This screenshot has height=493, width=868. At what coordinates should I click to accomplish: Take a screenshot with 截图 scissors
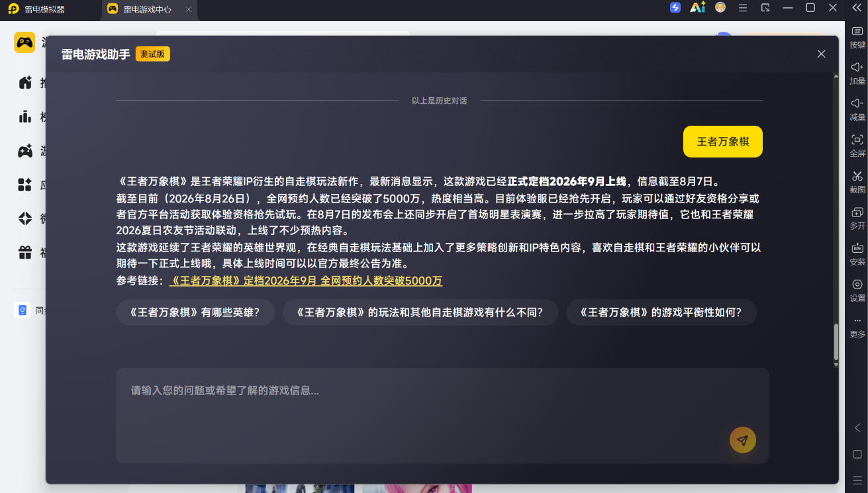point(857,182)
